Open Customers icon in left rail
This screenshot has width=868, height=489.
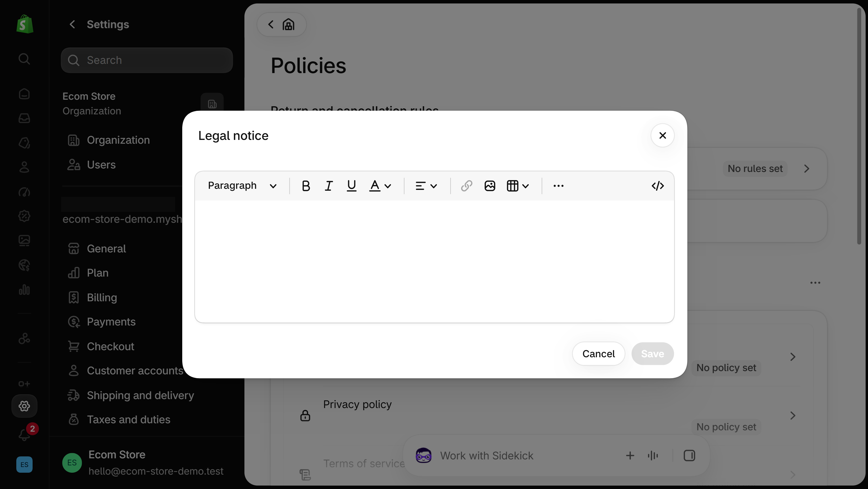coord(24,167)
